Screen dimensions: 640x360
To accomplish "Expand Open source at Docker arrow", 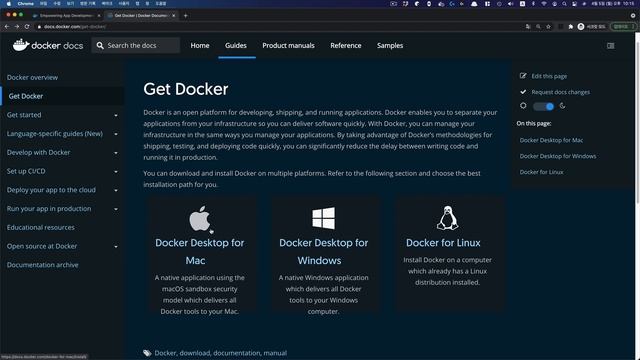I will tap(116, 247).
